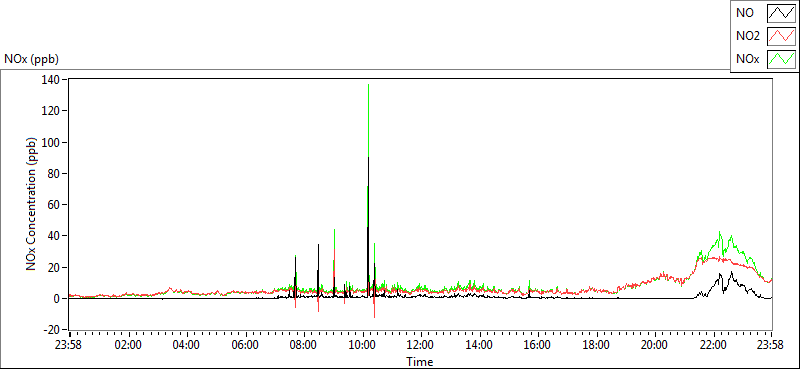
Task: Click the 40 y-axis tick label
Action: [x=55, y=236]
